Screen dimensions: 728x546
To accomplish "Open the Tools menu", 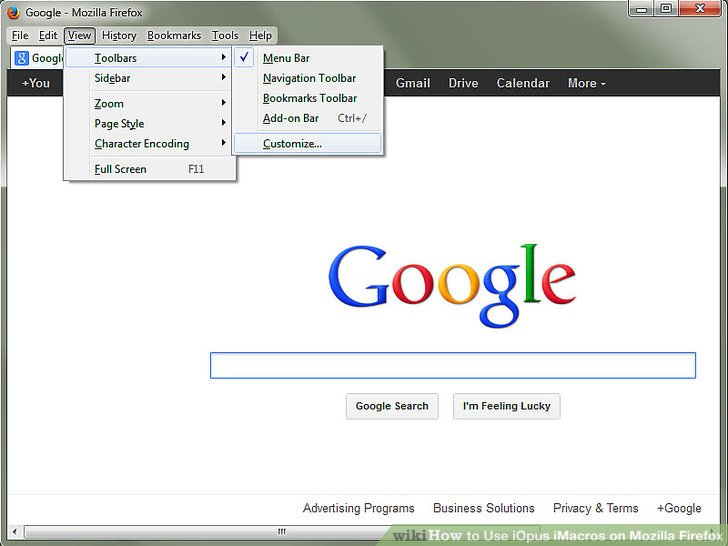I will pyautogui.click(x=225, y=35).
